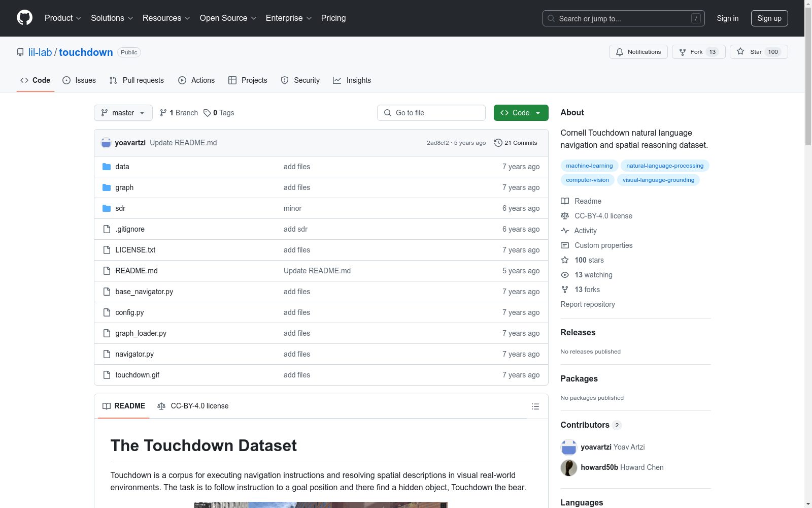Open commit history clock icon with 21 Commits
812x508 pixels.
(x=498, y=143)
